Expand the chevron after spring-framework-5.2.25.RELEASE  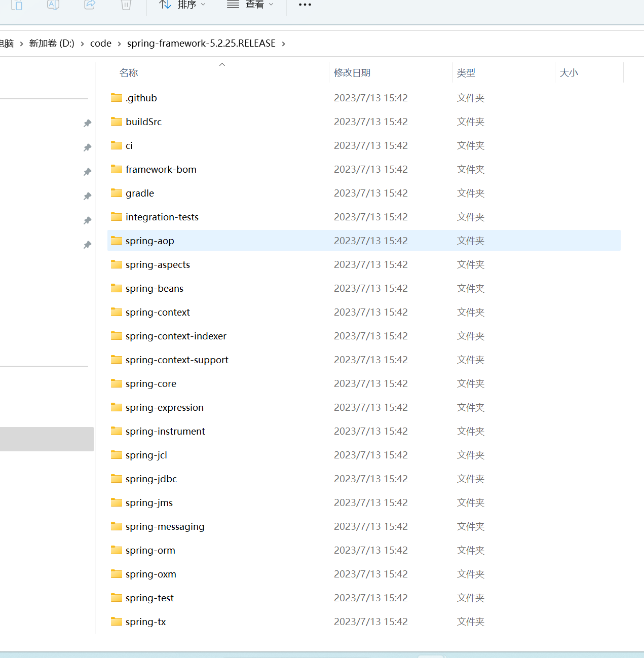(x=284, y=44)
